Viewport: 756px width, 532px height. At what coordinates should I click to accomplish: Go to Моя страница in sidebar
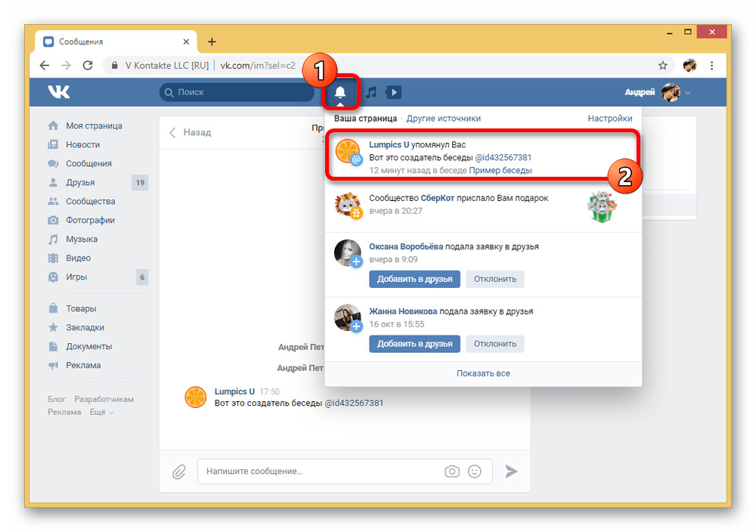94,125
